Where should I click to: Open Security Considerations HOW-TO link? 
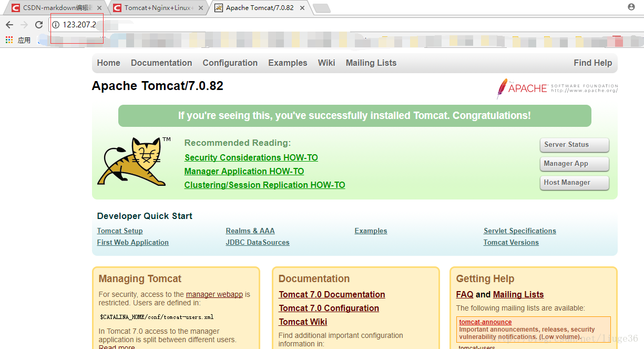(251, 157)
